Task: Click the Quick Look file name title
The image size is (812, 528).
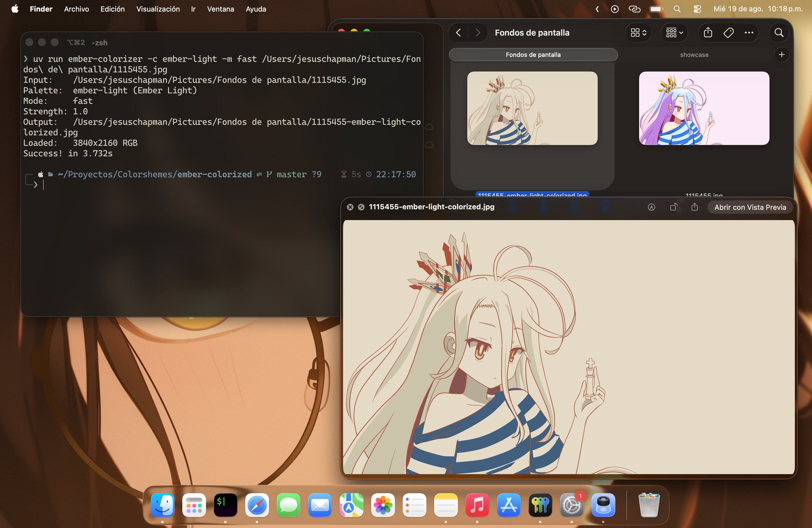Action: (x=432, y=207)
